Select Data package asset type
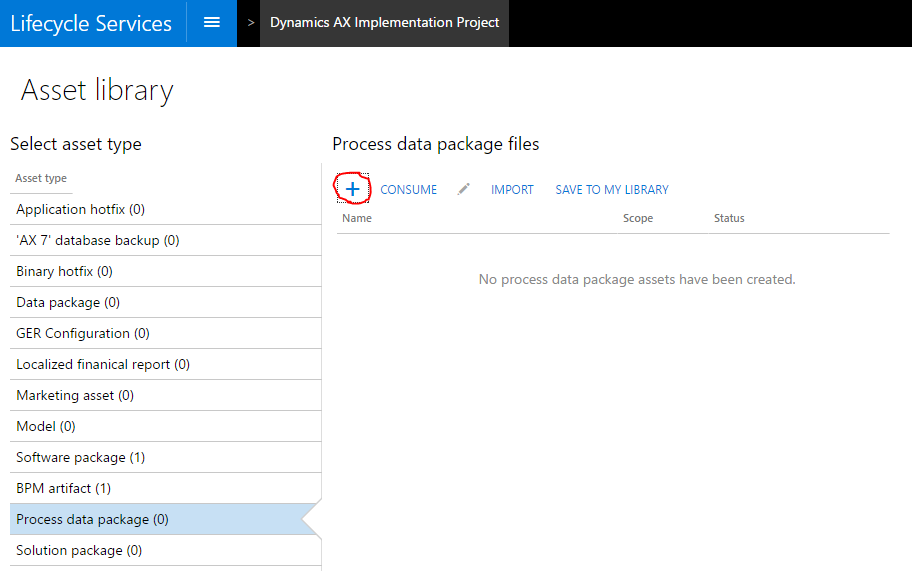Image resolution: width=912 pixels, height=571 pixels. click(x=68, y=303)
